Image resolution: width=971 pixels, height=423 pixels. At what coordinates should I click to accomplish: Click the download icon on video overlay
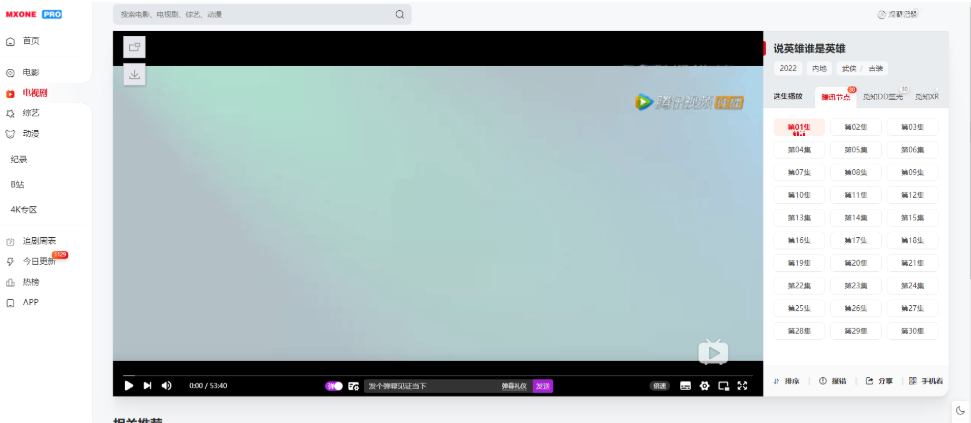(x=135, y=74)
